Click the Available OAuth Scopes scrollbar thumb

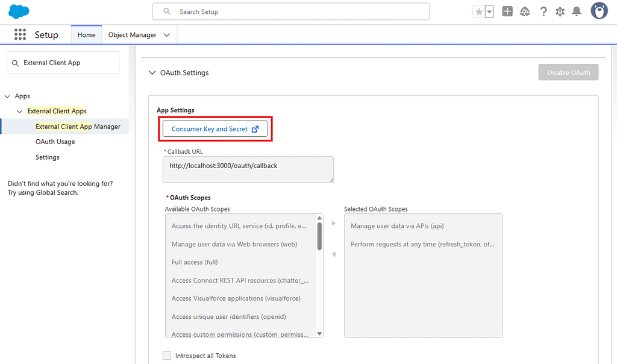(x=319, y=236)
